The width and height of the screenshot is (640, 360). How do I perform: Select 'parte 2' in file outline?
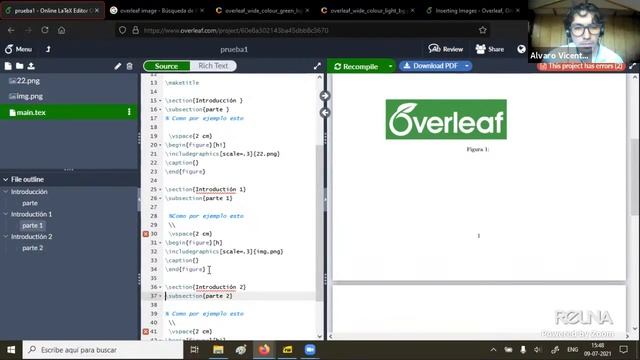32,248
